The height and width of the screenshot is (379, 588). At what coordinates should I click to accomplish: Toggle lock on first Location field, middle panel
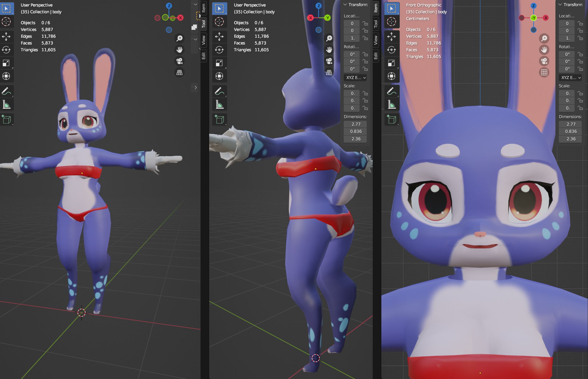coord(365,23)
